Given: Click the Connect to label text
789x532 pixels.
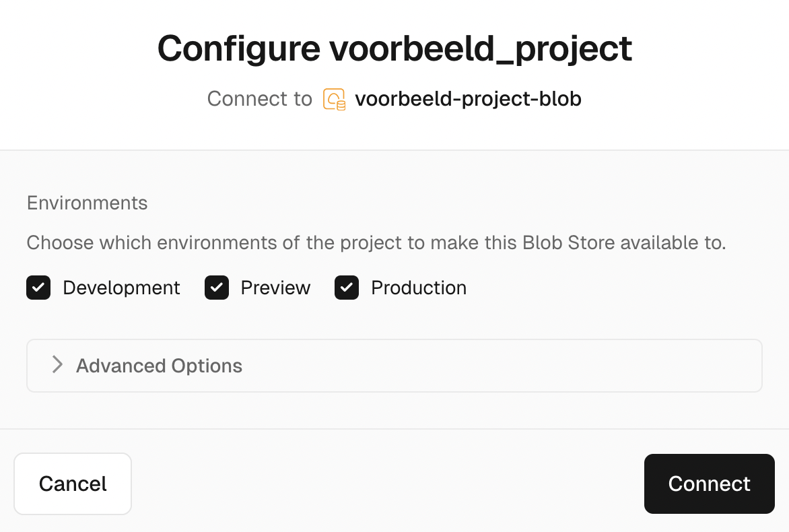Looking at the screenshot, I should pos(260,98).
